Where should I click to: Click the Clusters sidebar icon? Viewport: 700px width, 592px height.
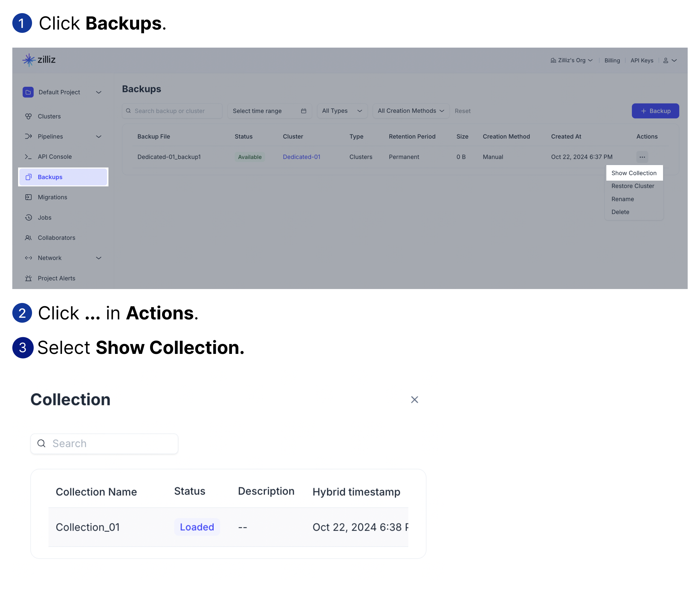tap(28, 116)
